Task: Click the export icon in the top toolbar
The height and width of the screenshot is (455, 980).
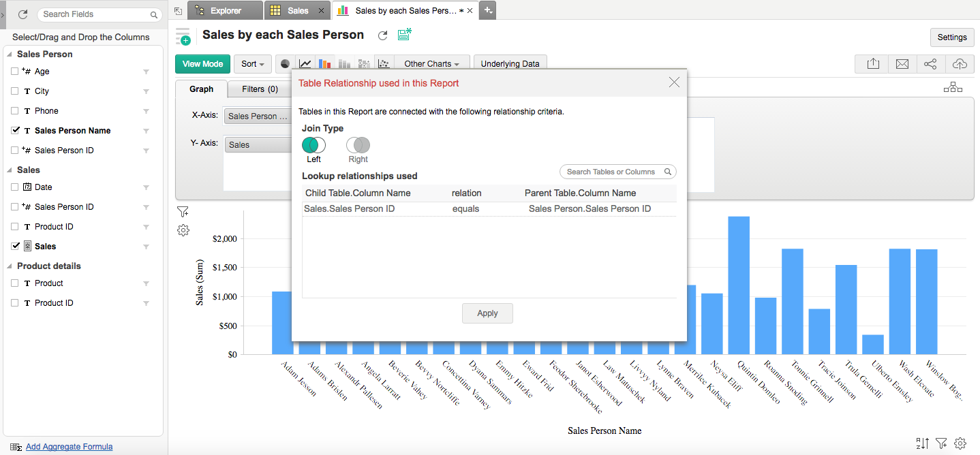Action: 873,63
